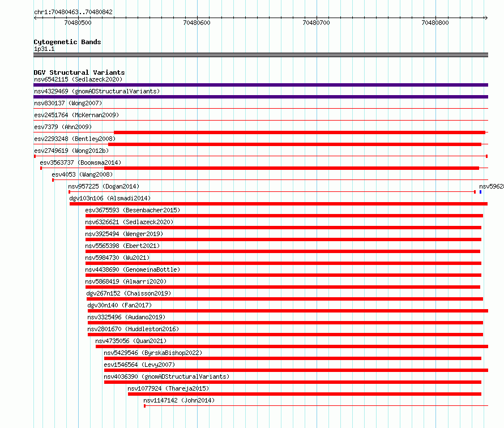The image size is (504, 428).
Task: Click the partially visible nsv5962 label
Action: pos(492,186)
